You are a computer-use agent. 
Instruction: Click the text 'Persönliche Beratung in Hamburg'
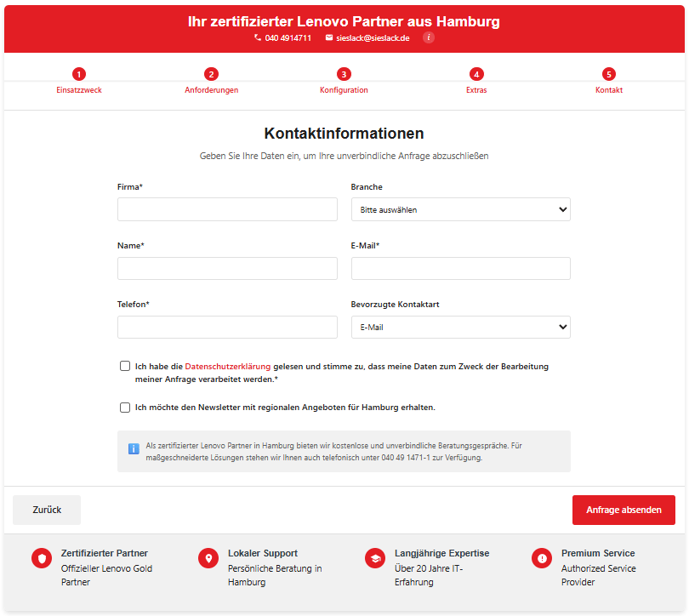[x=275, y=575]
